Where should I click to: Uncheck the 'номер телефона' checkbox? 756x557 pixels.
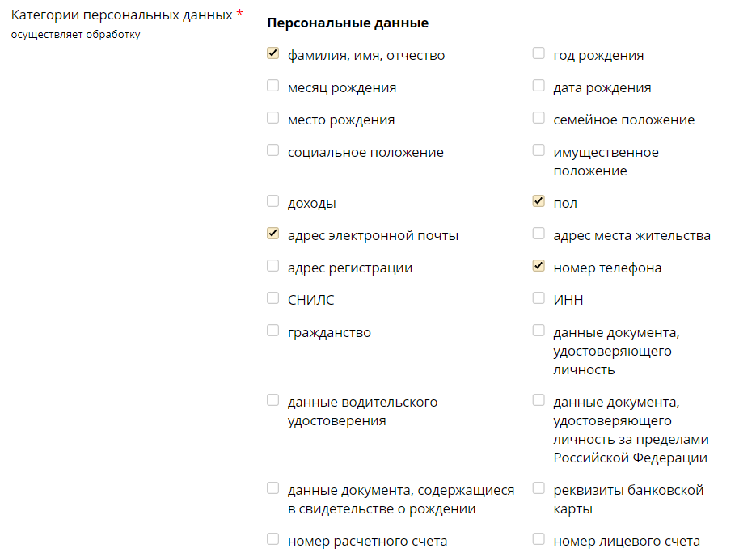(538, 267)
